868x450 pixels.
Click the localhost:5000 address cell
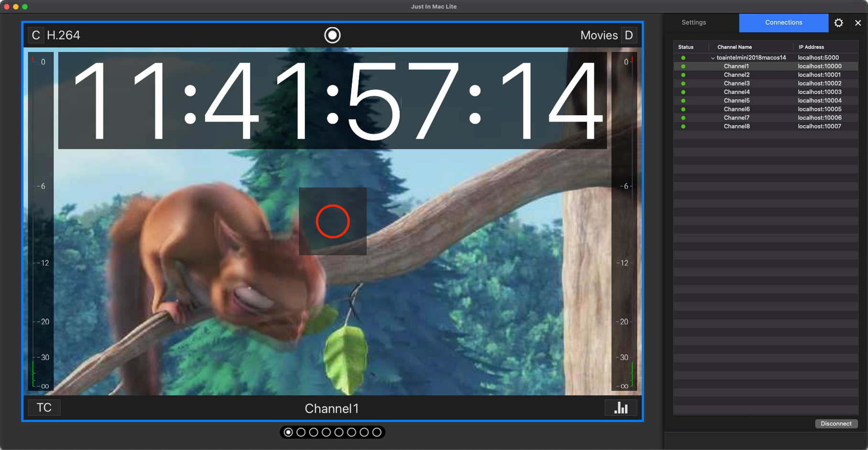pyautogui.click(x=818, y=58)
